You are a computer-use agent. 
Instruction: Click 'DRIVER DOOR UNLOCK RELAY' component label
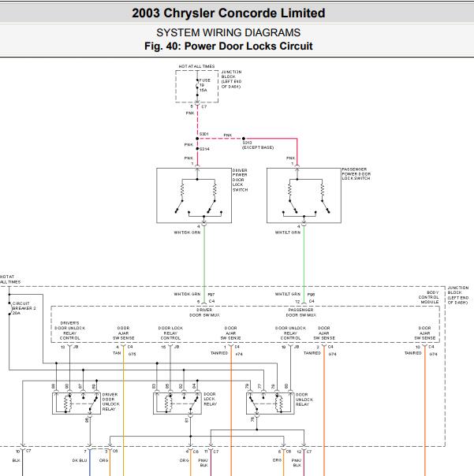tap(111, 402)
